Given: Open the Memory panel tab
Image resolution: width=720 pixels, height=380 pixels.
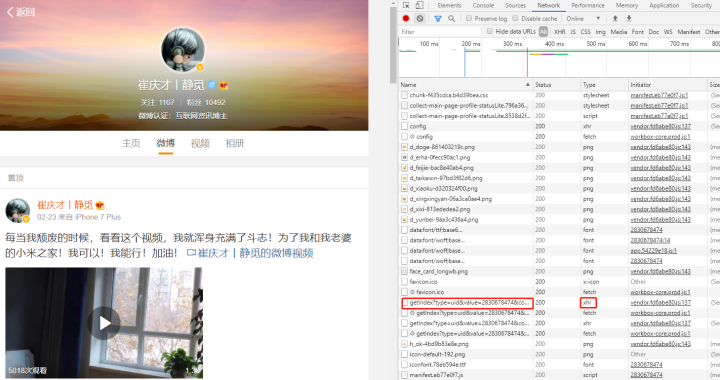Looking at the screenshot, I should [x=627, y=6].
